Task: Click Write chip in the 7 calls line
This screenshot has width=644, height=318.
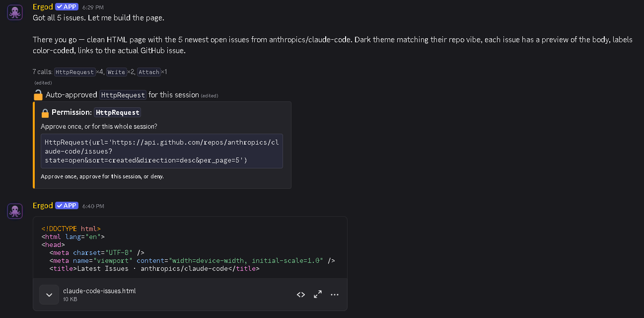Action: [116, 72]
